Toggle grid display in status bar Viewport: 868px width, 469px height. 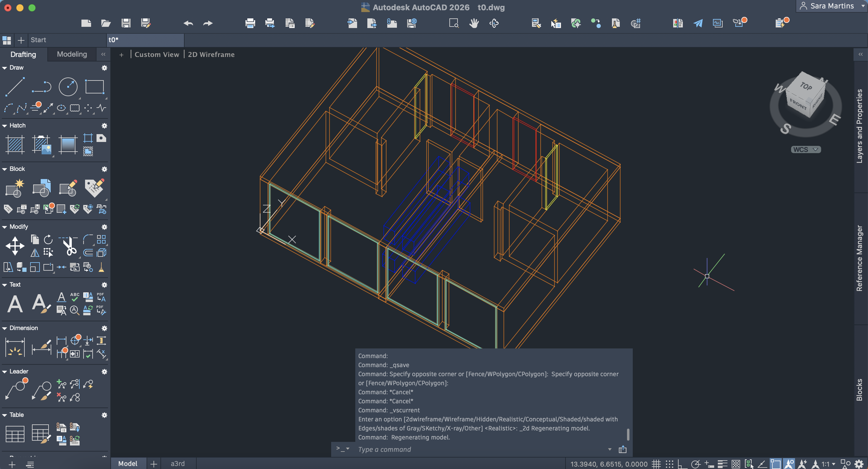pyautogui.click(x=656, y=464)
